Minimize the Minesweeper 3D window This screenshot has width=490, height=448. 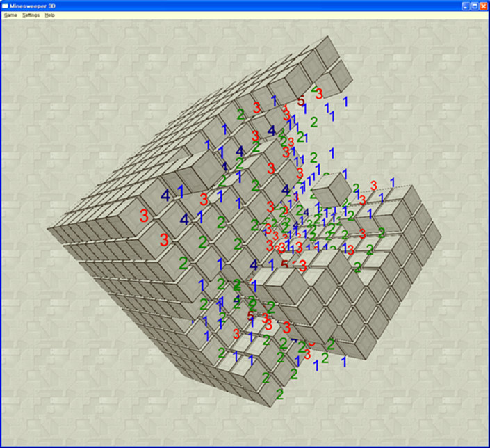(x=466, y=6)
